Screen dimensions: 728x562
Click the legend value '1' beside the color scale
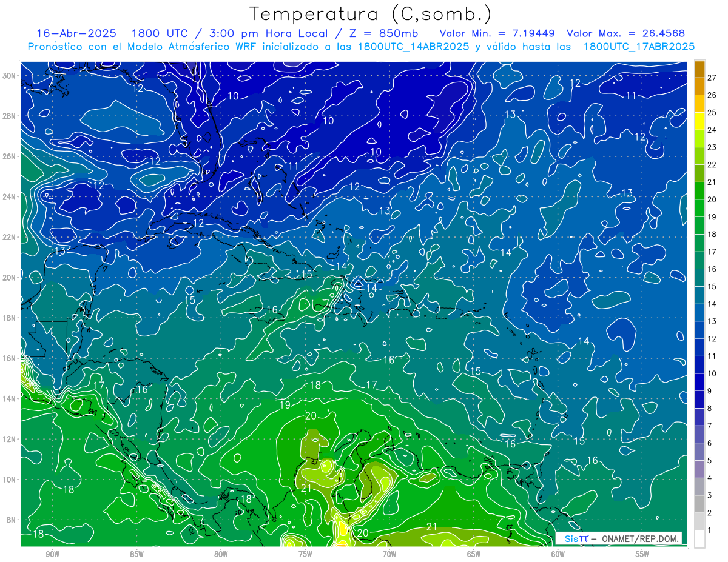coord(710,530)
